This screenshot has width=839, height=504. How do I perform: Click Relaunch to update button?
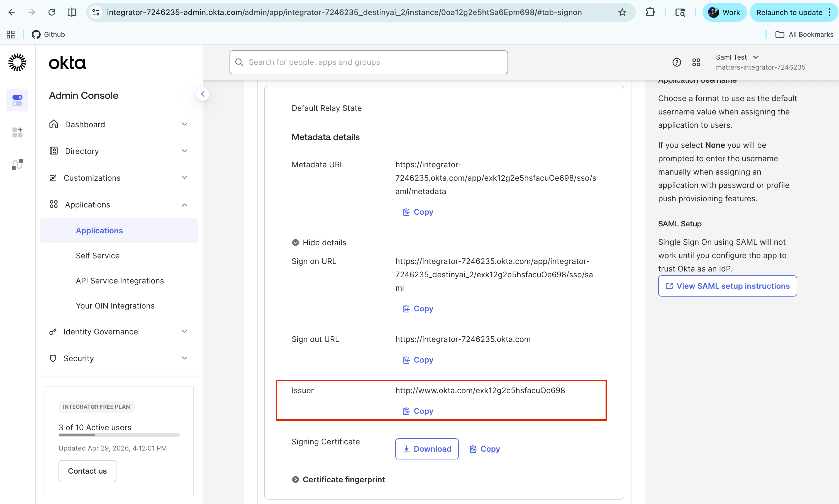(789, 13)
